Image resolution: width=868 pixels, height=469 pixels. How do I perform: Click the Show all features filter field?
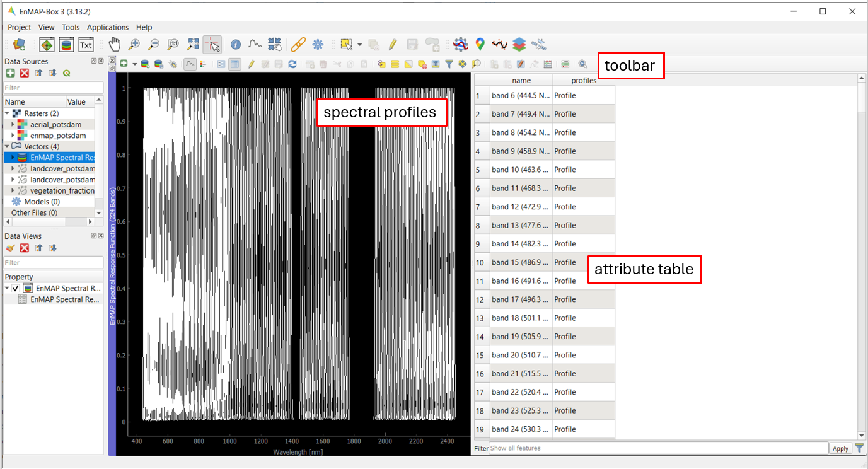pos(658,448)
